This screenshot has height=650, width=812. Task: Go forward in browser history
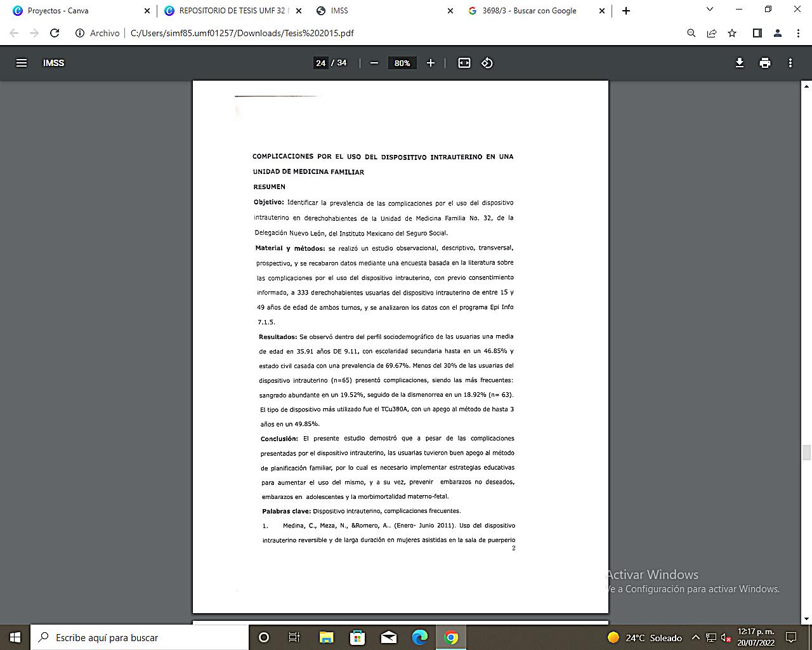[34, 33]
